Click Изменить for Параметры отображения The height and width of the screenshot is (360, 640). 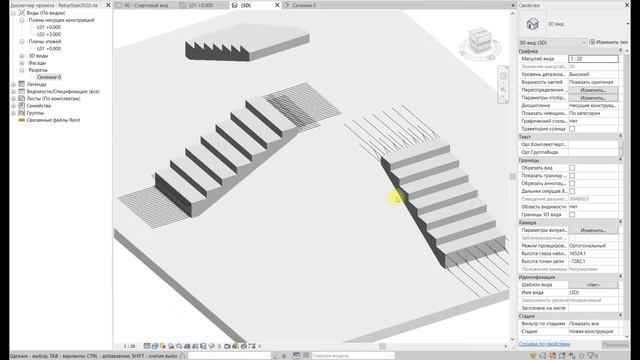click(x=593, y=98)
